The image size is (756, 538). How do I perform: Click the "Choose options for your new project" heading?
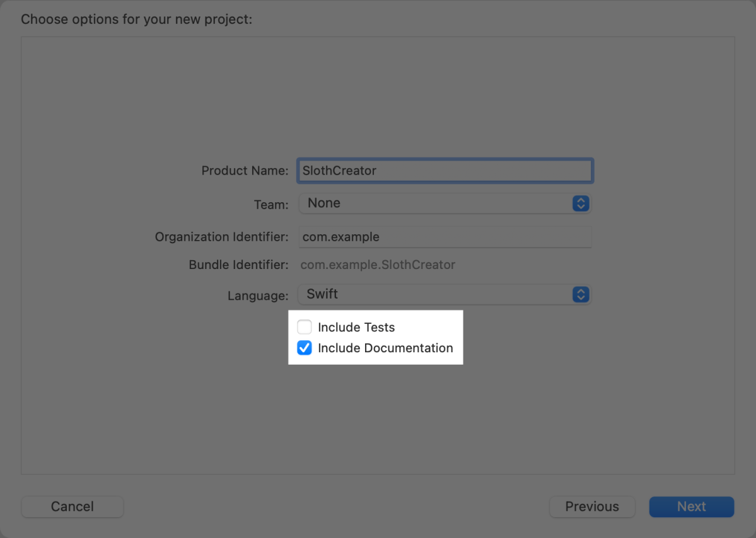(136, 20)
